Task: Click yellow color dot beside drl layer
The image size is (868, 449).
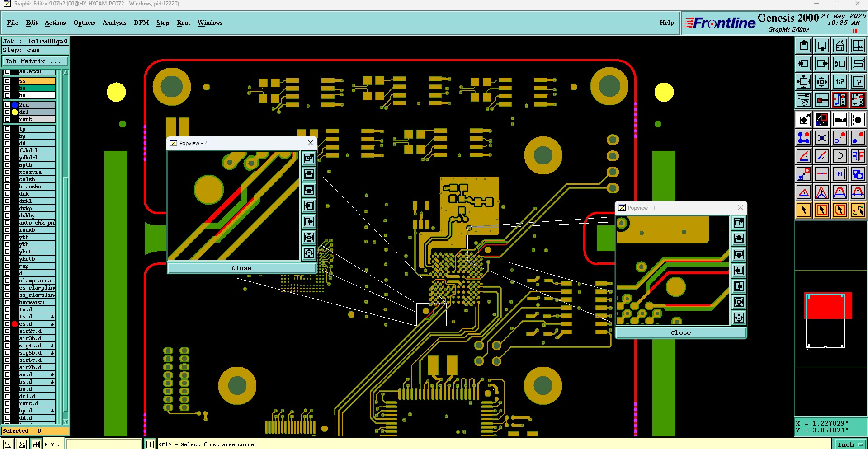Action: point(14,112)
